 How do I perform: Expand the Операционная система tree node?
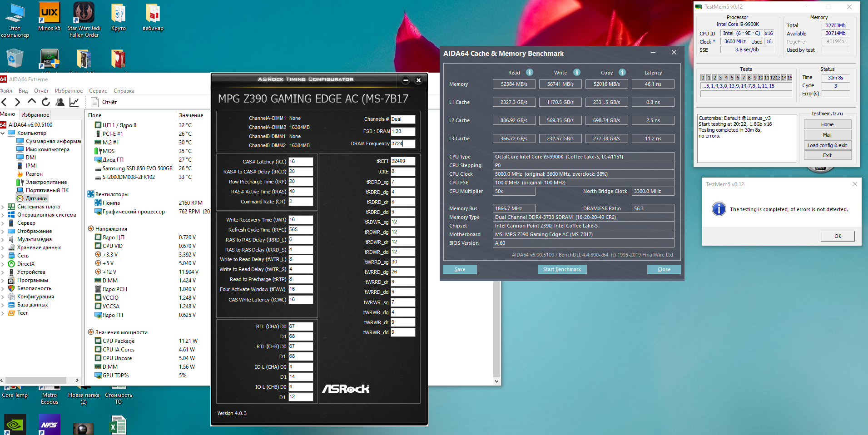(3, 215)
